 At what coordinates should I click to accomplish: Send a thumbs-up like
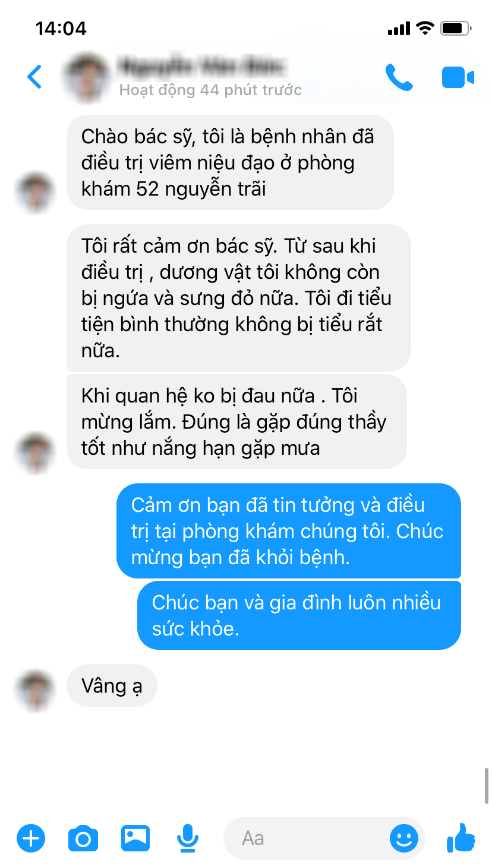point(461,838)
